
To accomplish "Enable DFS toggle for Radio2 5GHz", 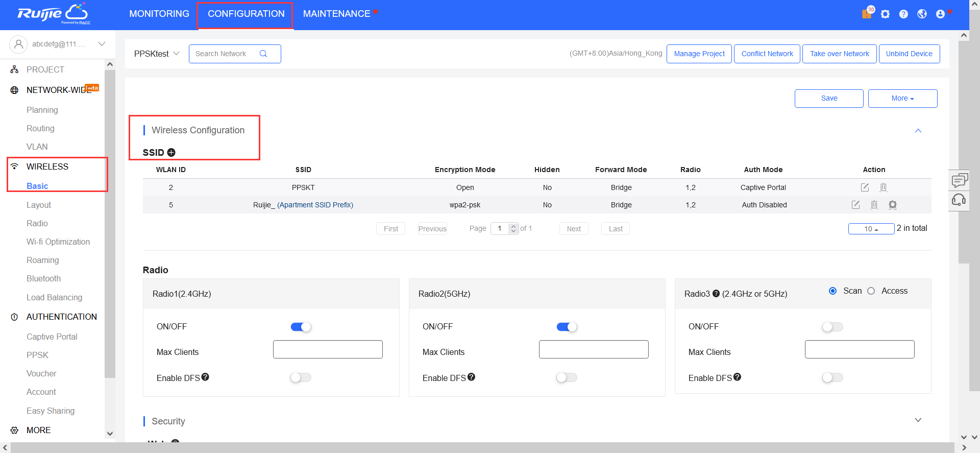I will point(567,377).
